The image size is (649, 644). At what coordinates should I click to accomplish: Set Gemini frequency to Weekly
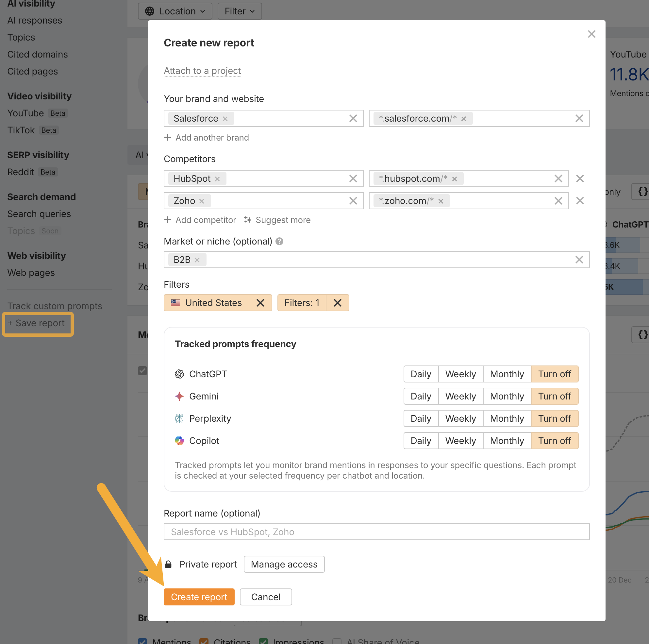[460, 396]
